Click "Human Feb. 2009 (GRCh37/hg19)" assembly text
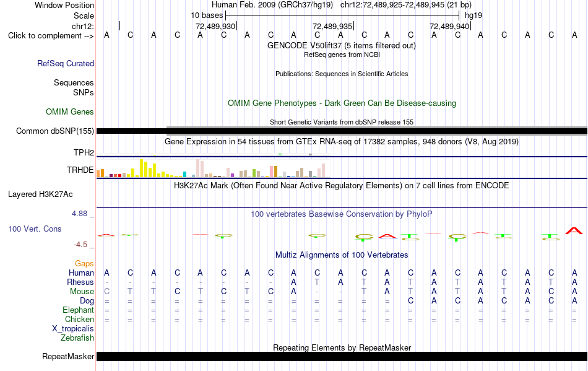588x371 pixels. [x=272, y=5]
